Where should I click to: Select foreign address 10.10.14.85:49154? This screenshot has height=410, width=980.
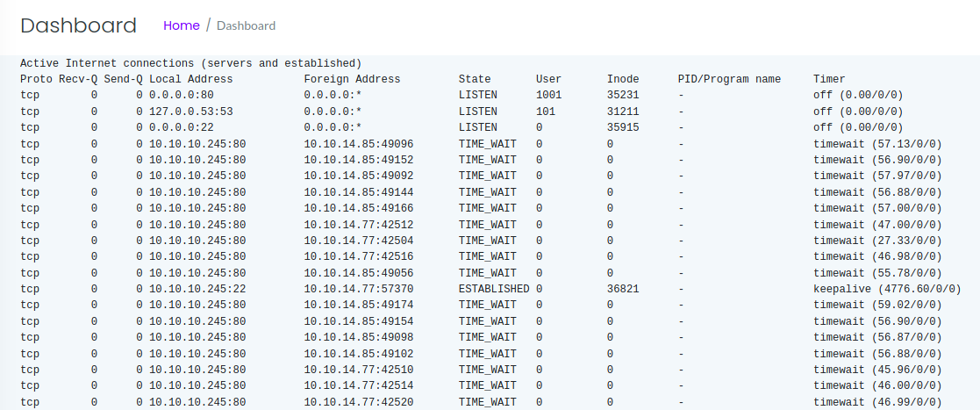tap(359, 321)
